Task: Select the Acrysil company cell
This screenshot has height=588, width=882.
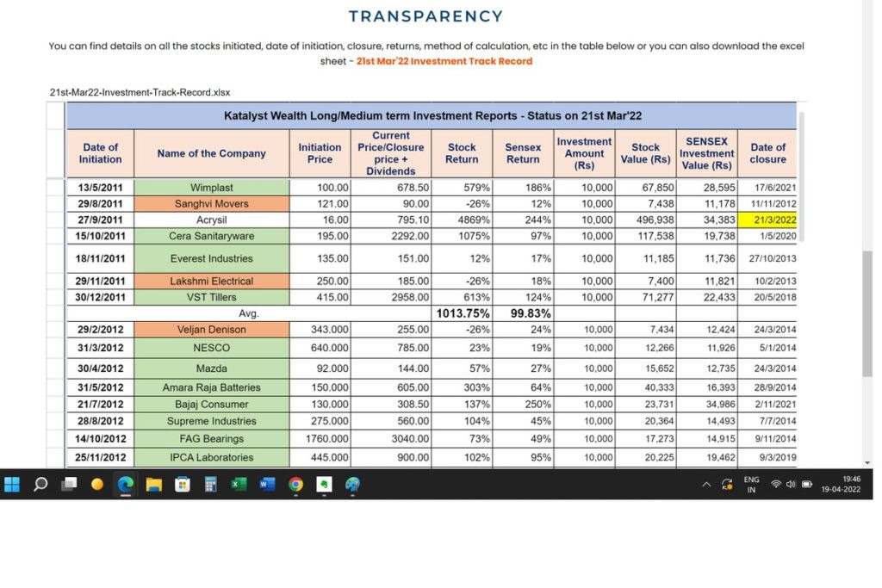Action: 212,220
